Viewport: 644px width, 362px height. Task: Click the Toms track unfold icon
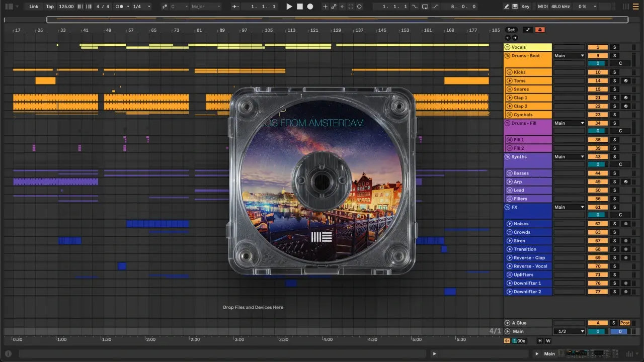509,81
